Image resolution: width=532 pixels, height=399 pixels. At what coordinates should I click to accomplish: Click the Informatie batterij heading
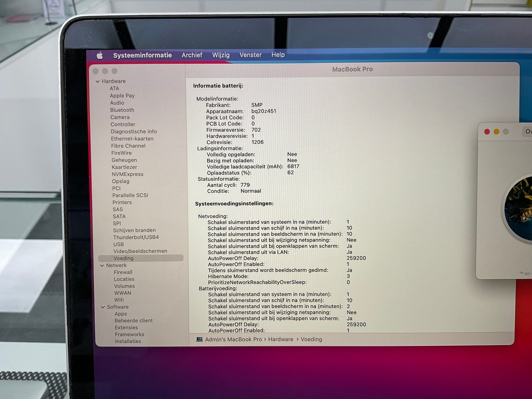[x=218, y=86]
